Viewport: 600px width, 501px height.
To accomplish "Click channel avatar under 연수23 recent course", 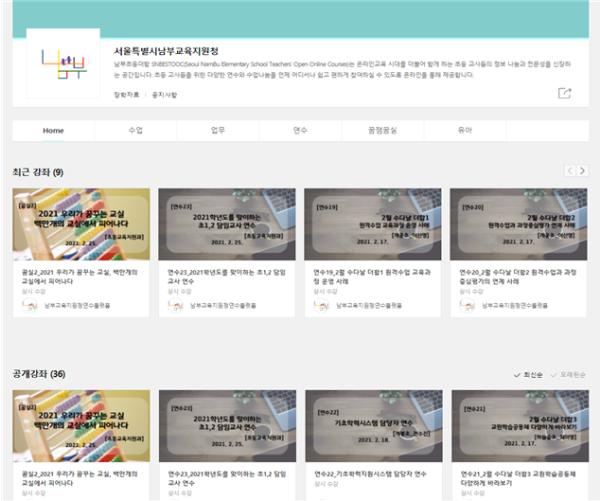I will click(x=176, y=305).
